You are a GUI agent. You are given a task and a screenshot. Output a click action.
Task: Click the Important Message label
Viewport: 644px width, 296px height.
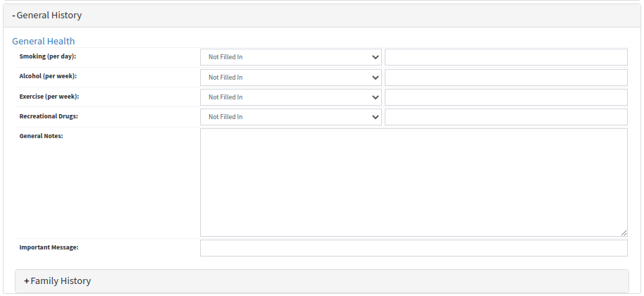pyautogui.click(x=49, y=247)
